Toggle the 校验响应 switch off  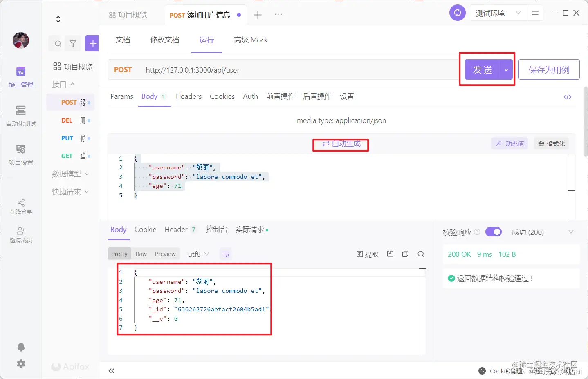(x=494, y=232)
